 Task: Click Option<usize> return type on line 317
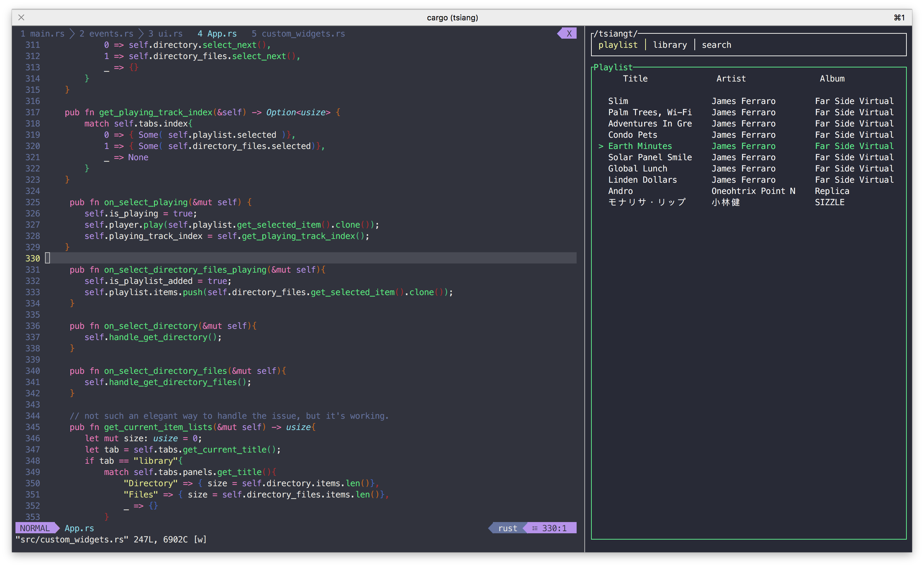299,112
